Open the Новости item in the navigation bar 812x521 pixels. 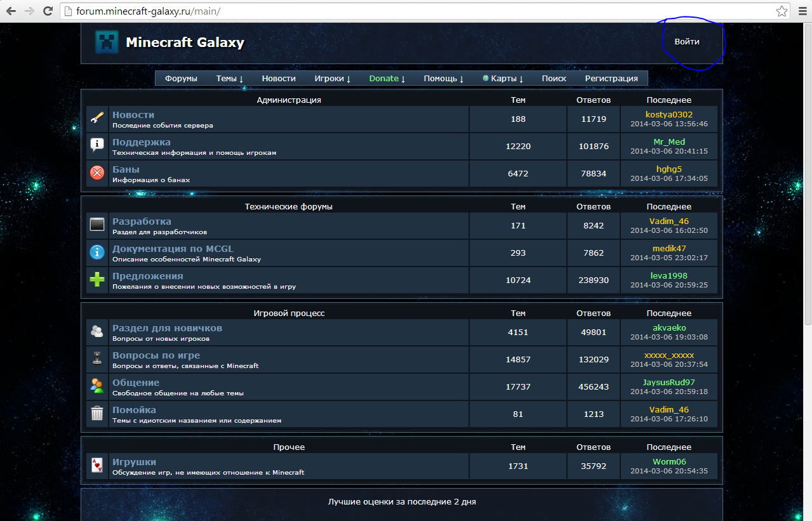tap(279, 79)
